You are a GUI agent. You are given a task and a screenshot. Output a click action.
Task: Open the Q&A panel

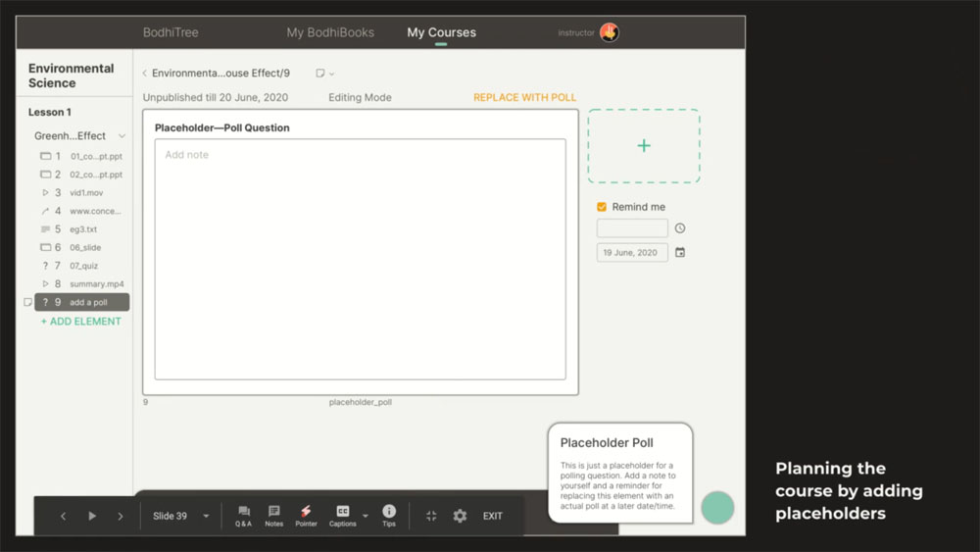pyautogui.click(x=243, y=516)
